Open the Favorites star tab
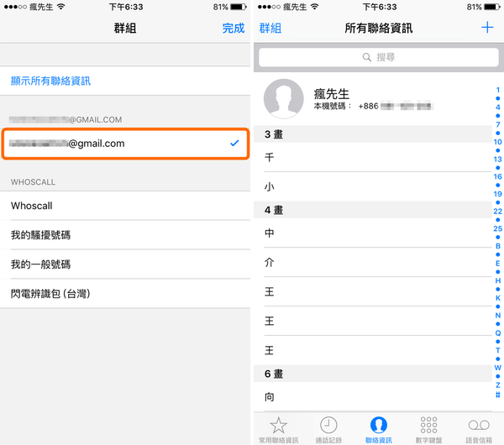This screenshot has height=445, width=504. coord(278,428)
